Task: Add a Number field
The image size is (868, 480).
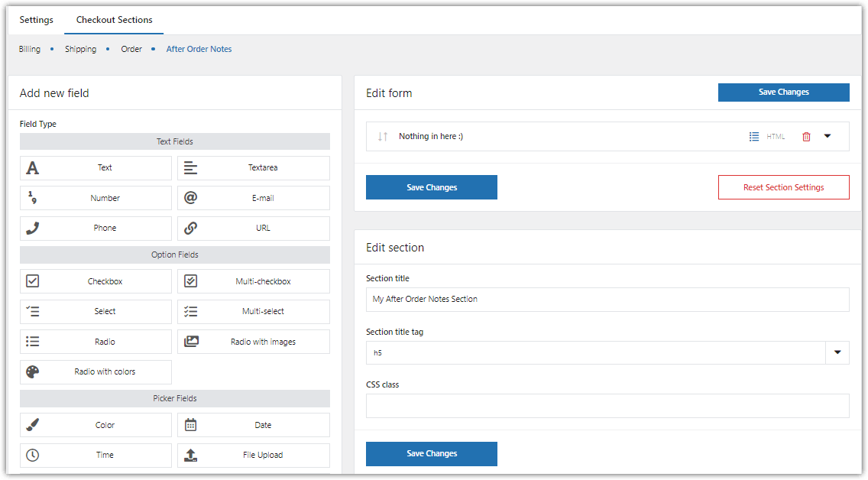Action: pos(96,198)
